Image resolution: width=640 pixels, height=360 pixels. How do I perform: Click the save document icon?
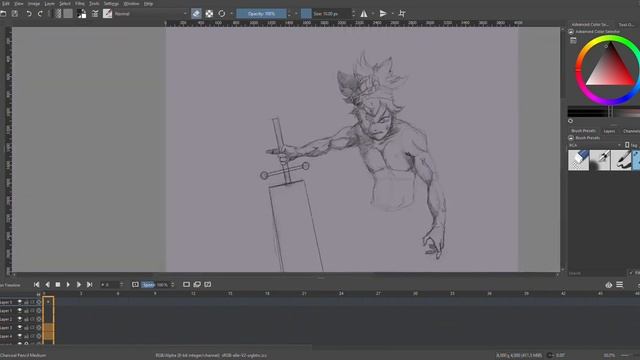[15, 13]
